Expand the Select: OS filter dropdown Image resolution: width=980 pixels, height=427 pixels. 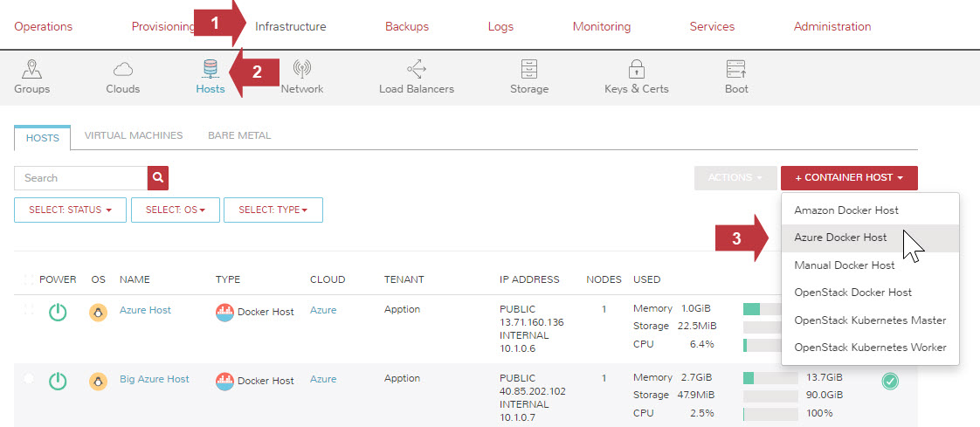click(175, 210)
